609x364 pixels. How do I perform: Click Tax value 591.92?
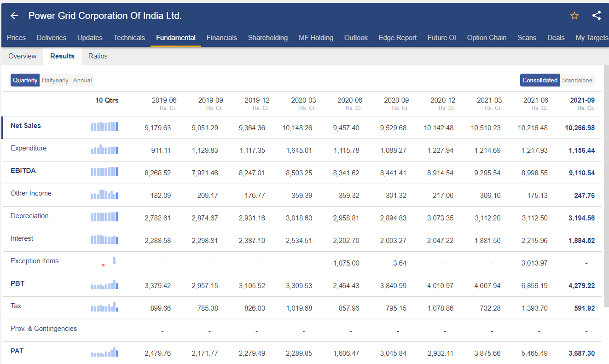point(585,308)
